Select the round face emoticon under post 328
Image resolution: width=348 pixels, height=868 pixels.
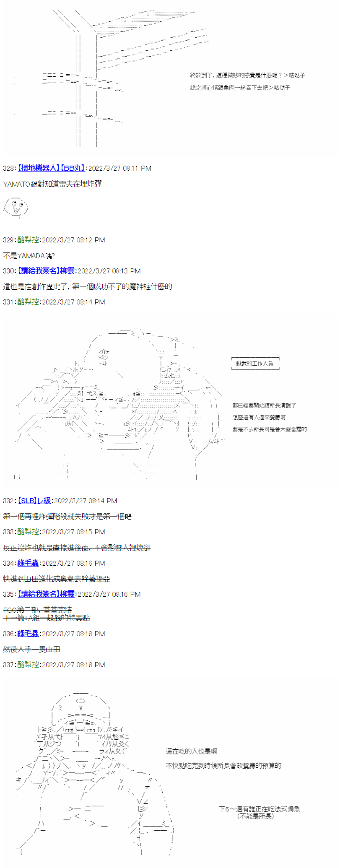[16, 208]
